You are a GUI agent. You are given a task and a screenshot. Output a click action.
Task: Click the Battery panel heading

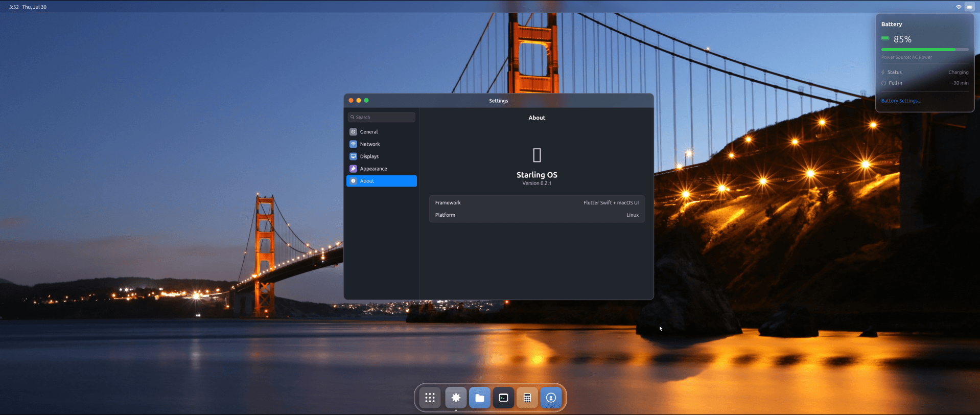pyautogui.click(x=892, y=24)
